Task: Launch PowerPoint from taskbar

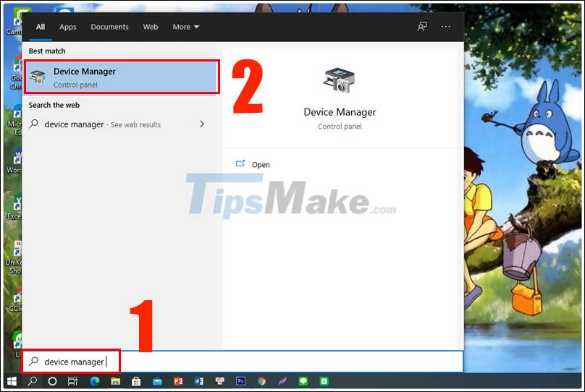Action: [x=178, y=381]
